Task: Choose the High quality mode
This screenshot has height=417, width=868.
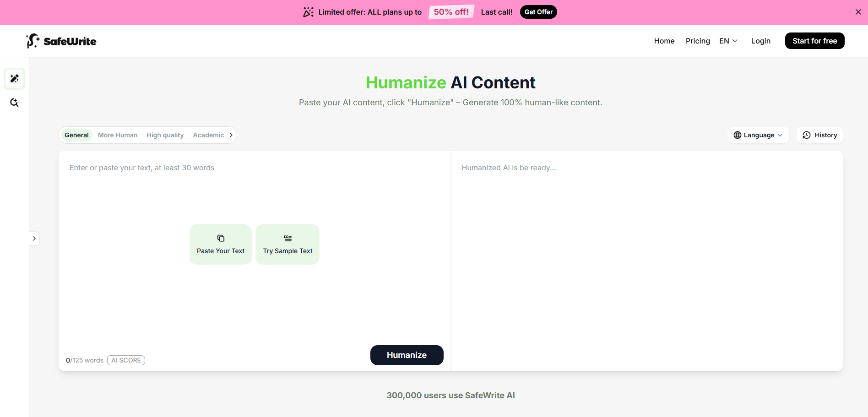Action: pos(165,135)
